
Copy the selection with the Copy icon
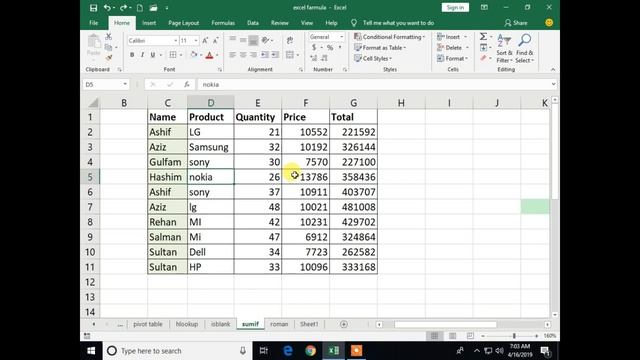(108, 48)
